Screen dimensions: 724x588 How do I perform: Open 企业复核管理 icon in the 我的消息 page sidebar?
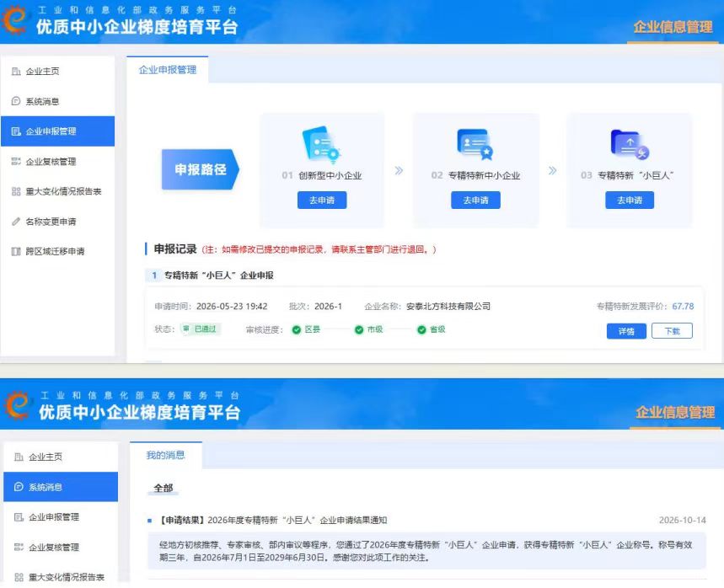(x=19, y=547)
